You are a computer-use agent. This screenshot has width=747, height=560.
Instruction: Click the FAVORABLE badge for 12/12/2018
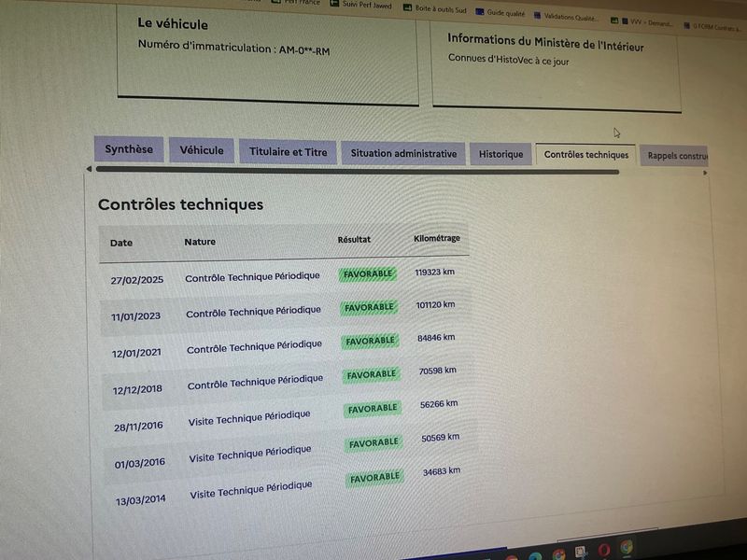coord(371,375)
